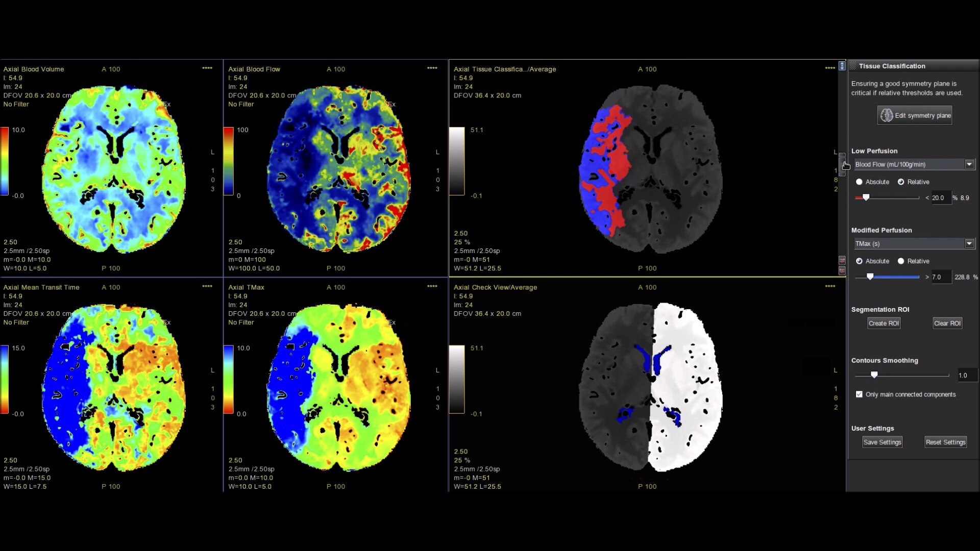Click the vertical scrollbar thumb beside tissue classification image
980x551 pixels.
pyautogui.click(x=842, y=164)
